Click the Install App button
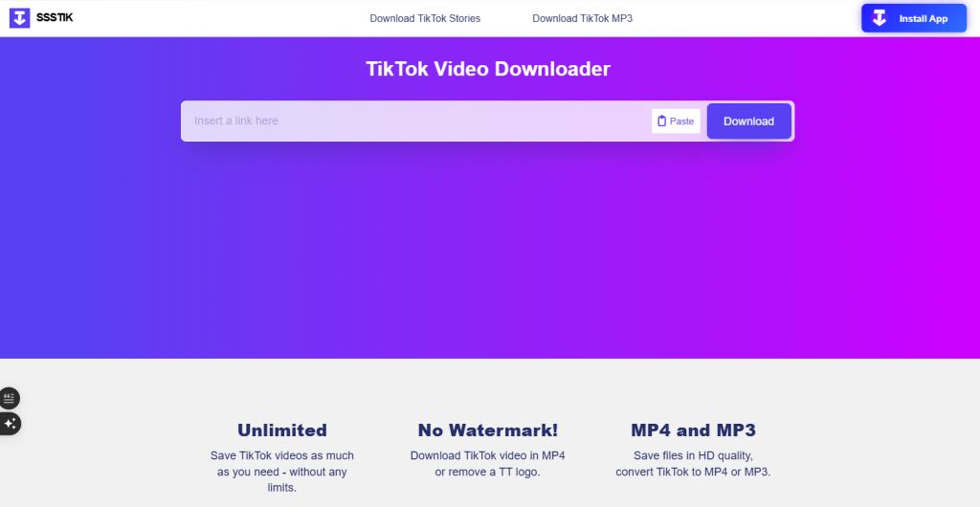This screenshot has width=980, height=507. pyautogui.click(x=914, y=18)
